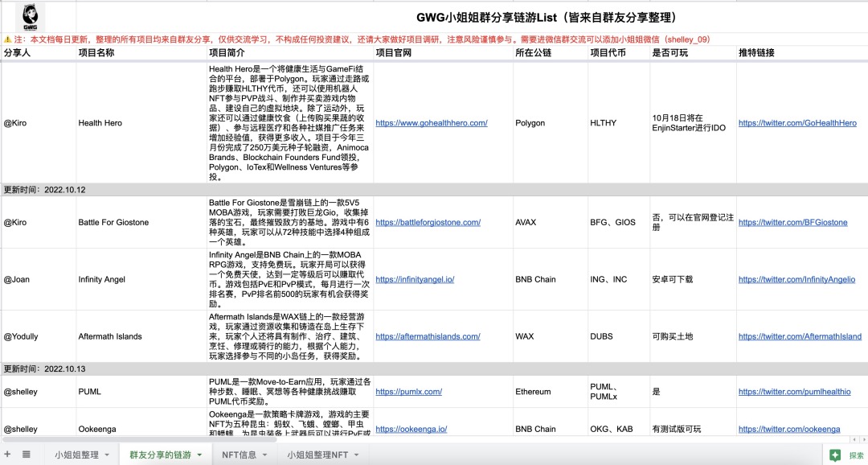The width and height of the screenshot is (868, 465).
Task: Select the AVAX chain cell
Action: click(551, 222)
